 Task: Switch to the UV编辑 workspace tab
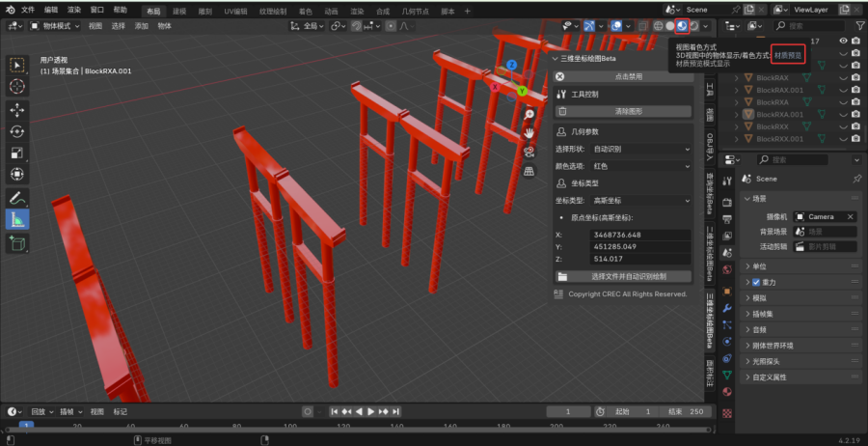pyautogui.click(x=234, y=11)
